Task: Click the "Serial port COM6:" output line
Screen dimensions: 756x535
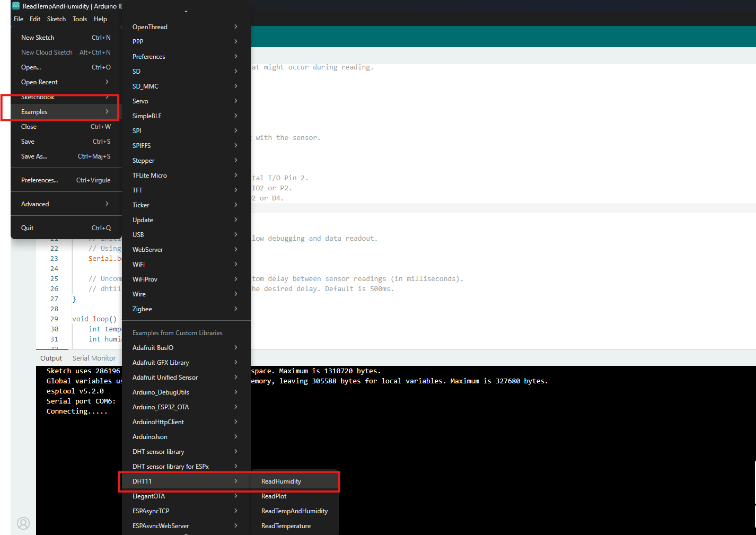Action: [81, 401]
